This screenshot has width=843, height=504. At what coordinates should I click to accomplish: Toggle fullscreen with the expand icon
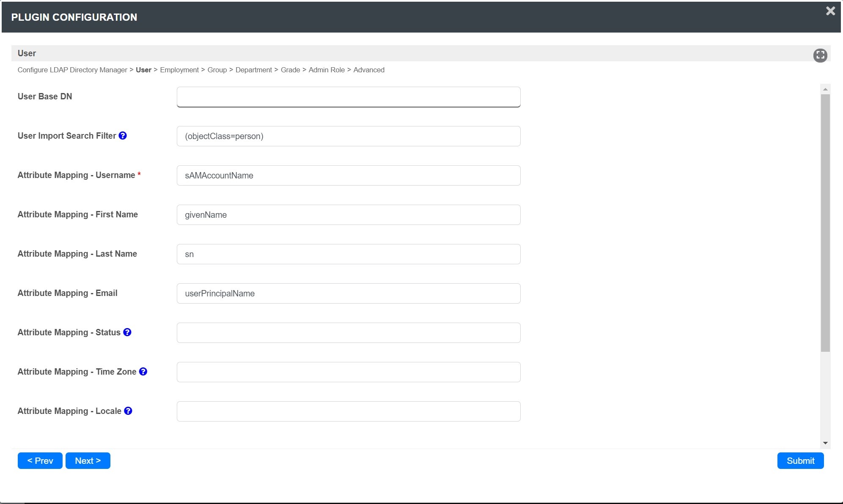pos(820,55)
